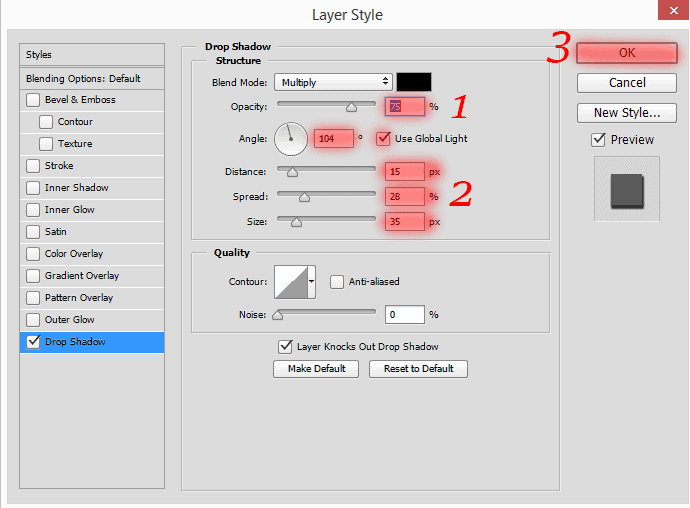690x508 pixels.
Task: Tick the Texture effect checkbox
Action: [x=46, y=144]
